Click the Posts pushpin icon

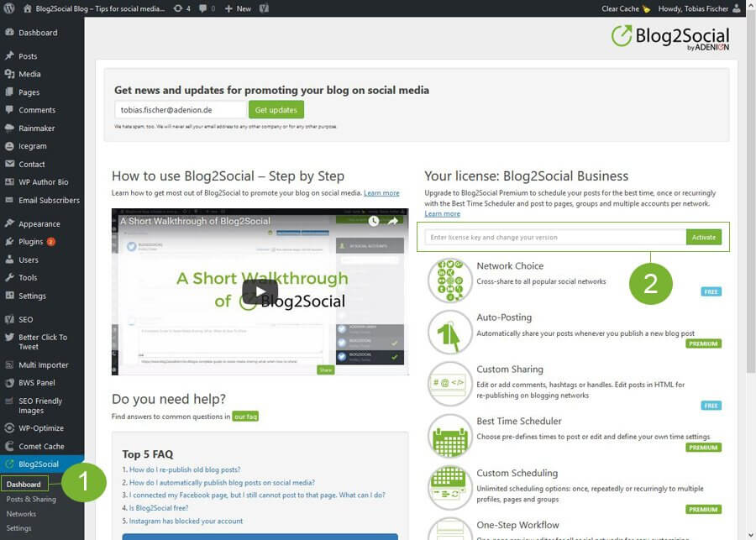pyautogui.click(x=9, y=56)
